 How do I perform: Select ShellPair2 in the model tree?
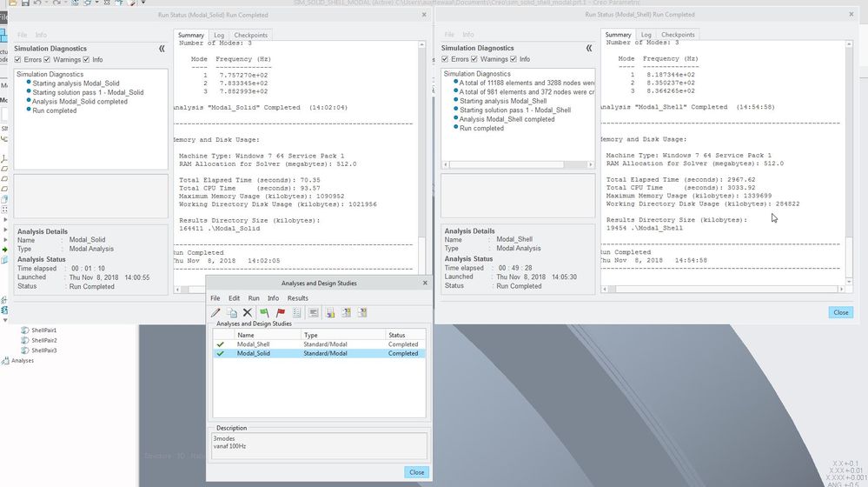pos(44,340)
